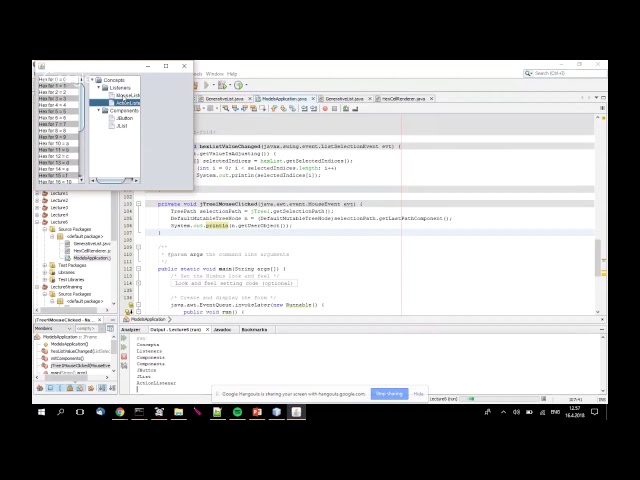Open Spotify from the taskbar
Screen dimensions: 640x480
point(237,412)
